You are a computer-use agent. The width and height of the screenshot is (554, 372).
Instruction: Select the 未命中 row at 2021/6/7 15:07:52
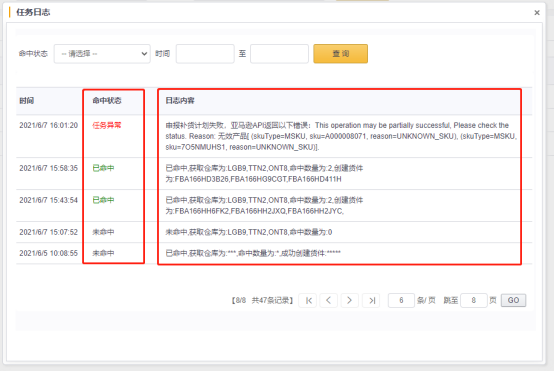[x=274, y=232]
